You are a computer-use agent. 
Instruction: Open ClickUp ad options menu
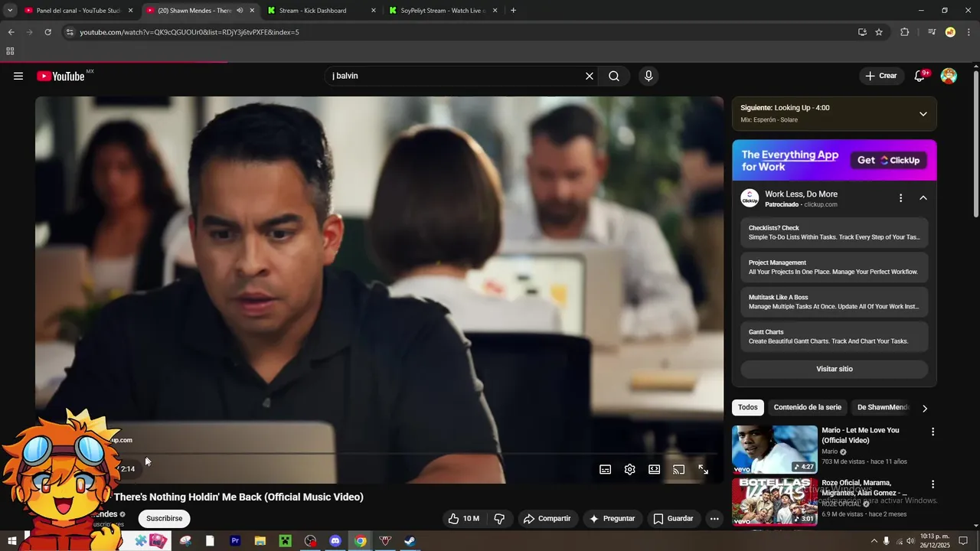coord(900,198)
